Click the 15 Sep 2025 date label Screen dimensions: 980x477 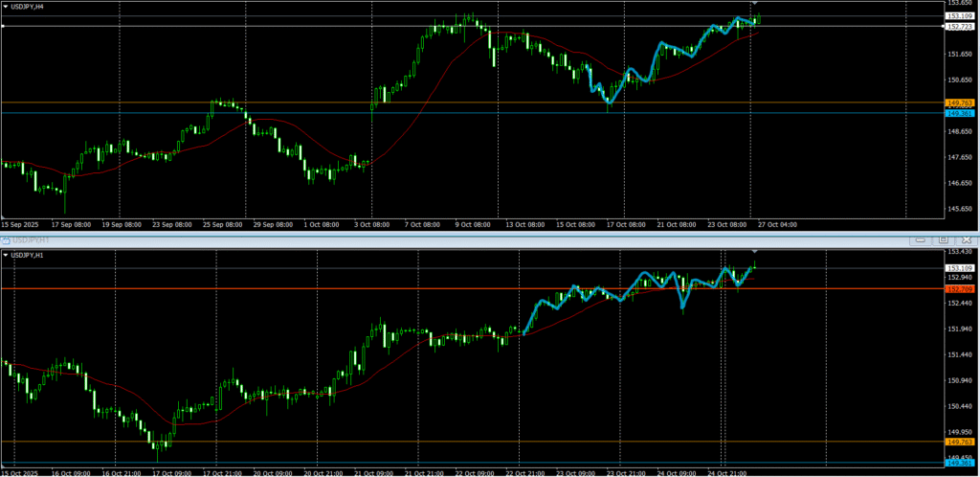(19, 224)
